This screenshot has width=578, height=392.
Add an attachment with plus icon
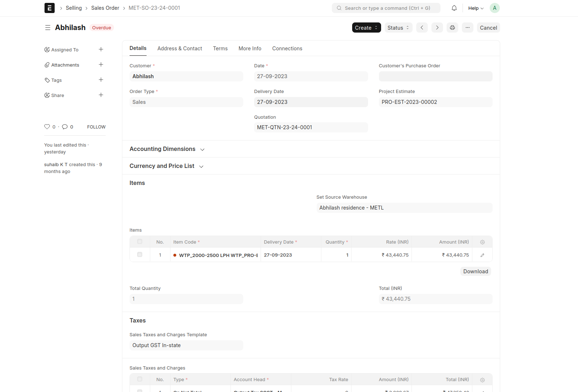pos(101,65)
